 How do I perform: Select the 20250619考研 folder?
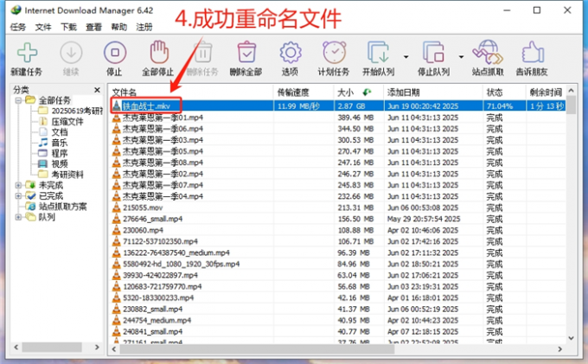(77, 111)
